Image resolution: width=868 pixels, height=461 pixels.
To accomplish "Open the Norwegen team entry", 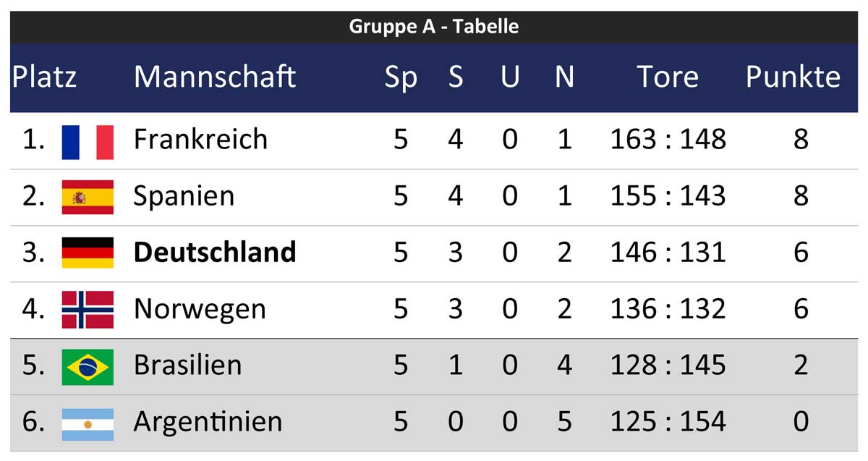I will click(x=200, y=310).
